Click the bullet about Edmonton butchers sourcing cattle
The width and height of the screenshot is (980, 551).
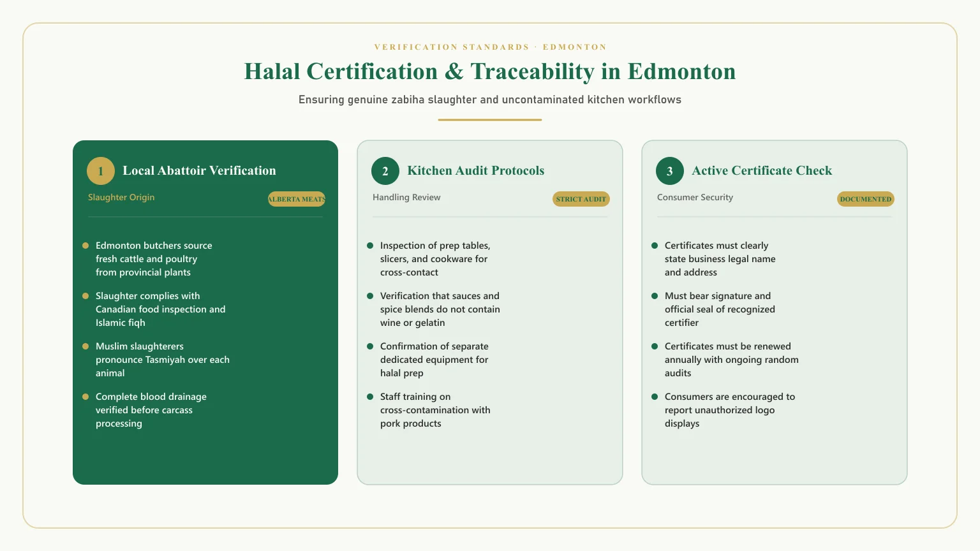154,259
